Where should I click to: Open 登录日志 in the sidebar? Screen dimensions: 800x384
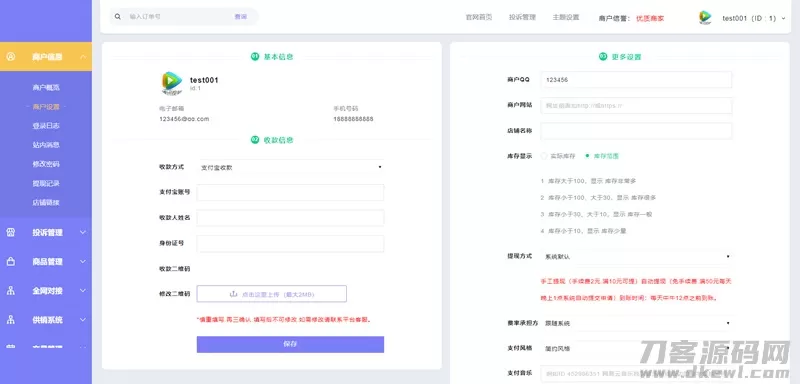(46, 126)
